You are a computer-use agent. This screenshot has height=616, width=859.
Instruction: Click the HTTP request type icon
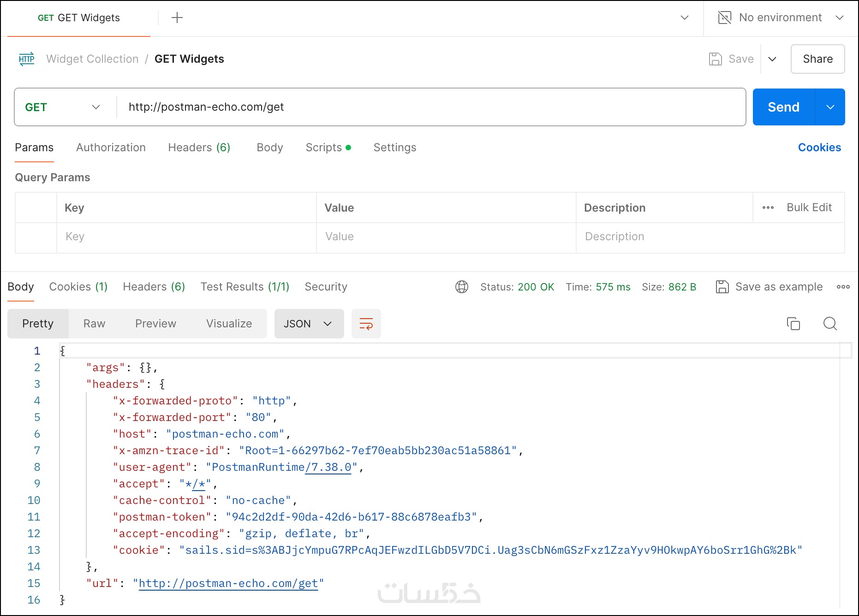[27, 59]
